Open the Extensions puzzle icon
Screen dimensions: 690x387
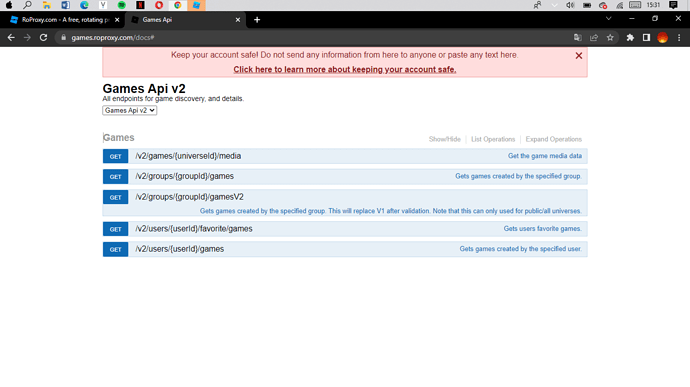tap(630, 37)
